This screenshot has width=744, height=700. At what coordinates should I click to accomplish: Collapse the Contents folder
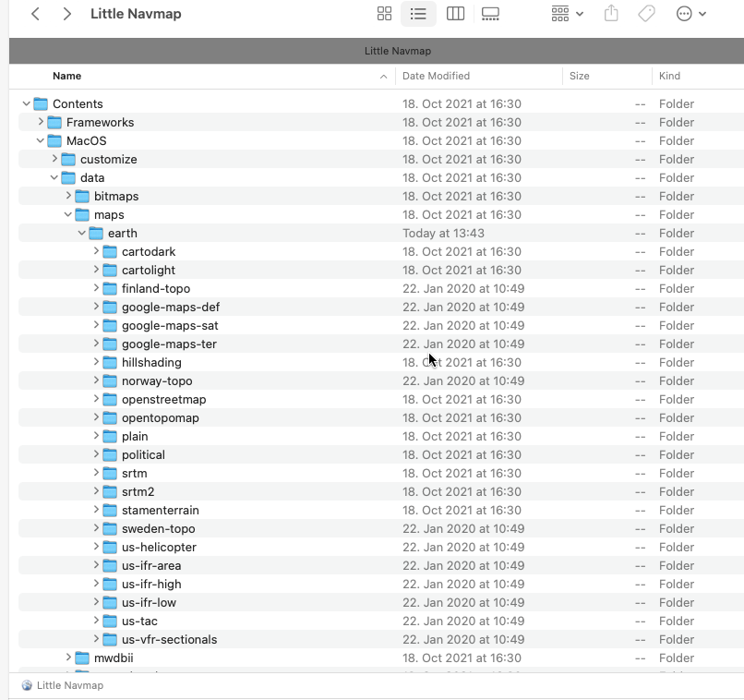26,103
